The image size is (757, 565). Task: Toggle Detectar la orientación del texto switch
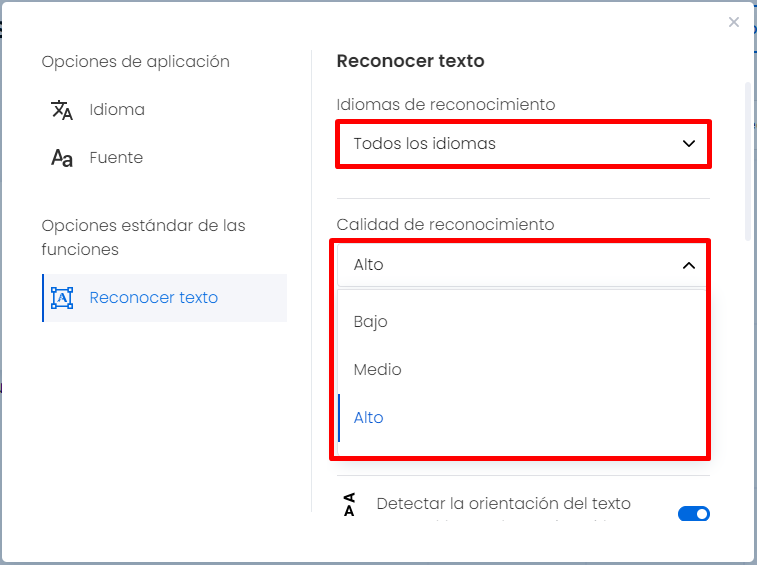click(x=694, y=513)
